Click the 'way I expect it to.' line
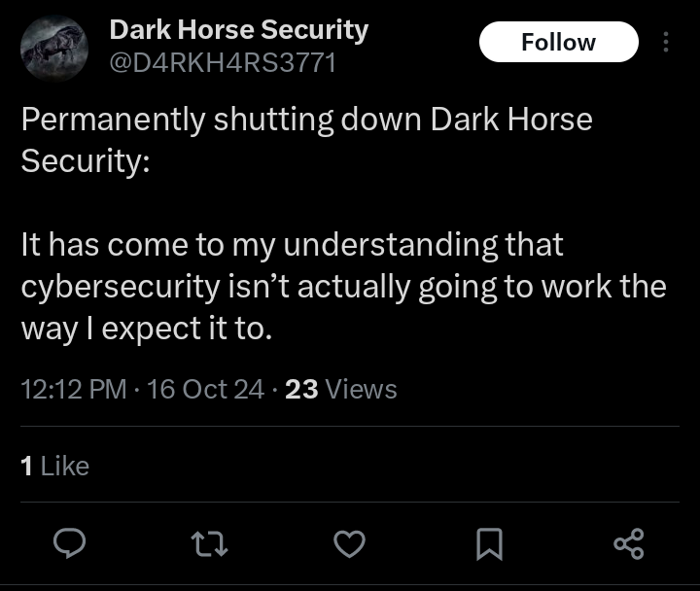Screen dimensions: 700x591 pyautogui.click(x=144, y=329)
